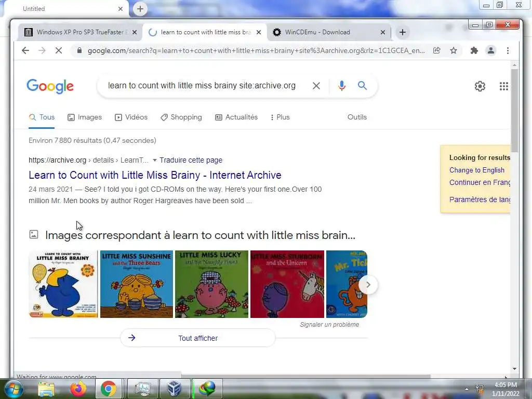Stop page loading with the X button
Screen dimensions: 532x399
point(59,50)
